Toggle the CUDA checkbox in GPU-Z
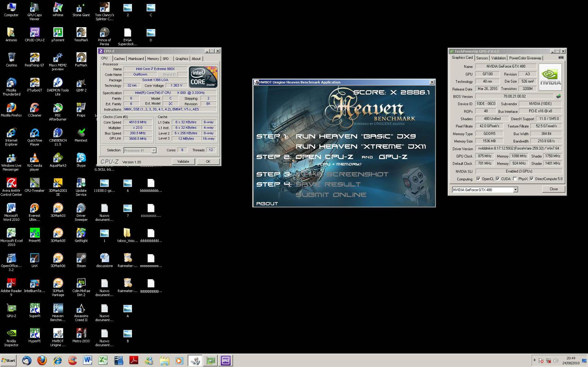The width and height of the screenshot is (588, 367). [498, 179]
